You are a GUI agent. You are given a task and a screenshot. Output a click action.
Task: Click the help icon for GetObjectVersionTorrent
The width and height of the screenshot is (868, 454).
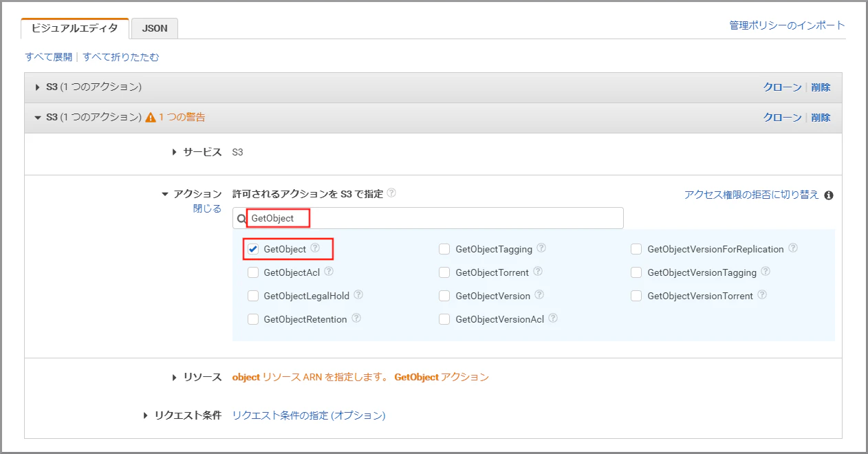pos(762,294)
